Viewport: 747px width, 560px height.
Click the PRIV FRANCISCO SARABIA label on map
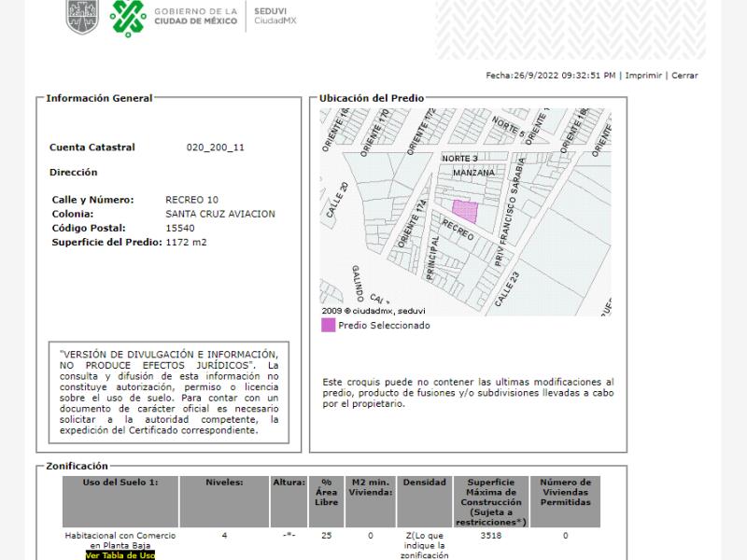click(509, 212)
